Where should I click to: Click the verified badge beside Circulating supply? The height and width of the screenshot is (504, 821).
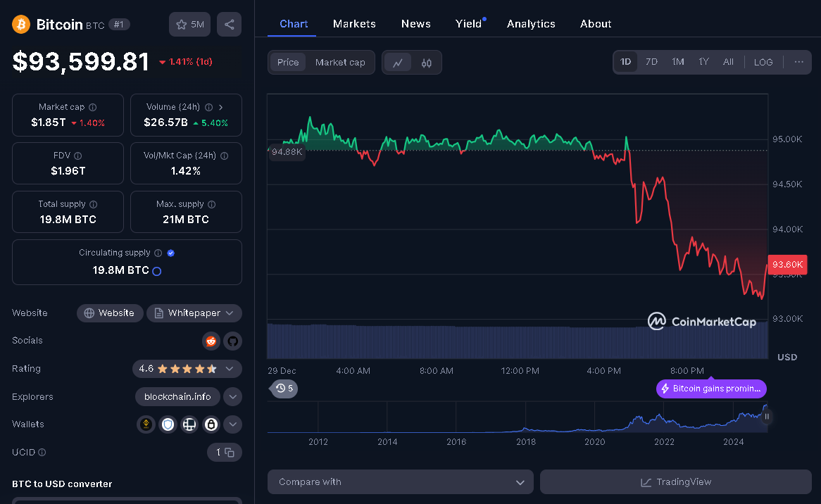pos(170,253)
